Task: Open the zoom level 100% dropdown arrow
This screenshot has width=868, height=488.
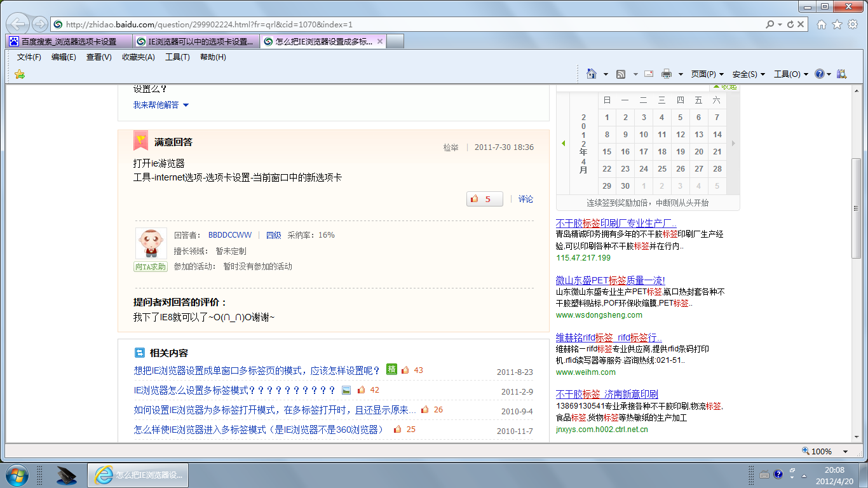Action: coord(845,451)
